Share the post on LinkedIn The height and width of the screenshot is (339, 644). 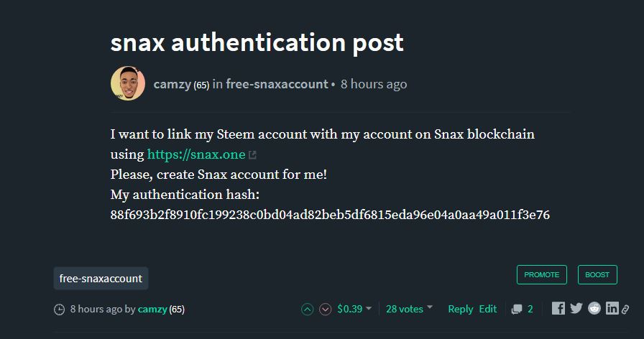pos(612,308)
